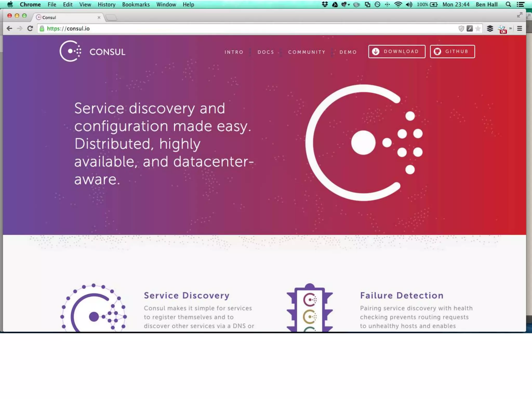
Task: Open the volume control in the menu bar
Action: click(x=409, y=4)
